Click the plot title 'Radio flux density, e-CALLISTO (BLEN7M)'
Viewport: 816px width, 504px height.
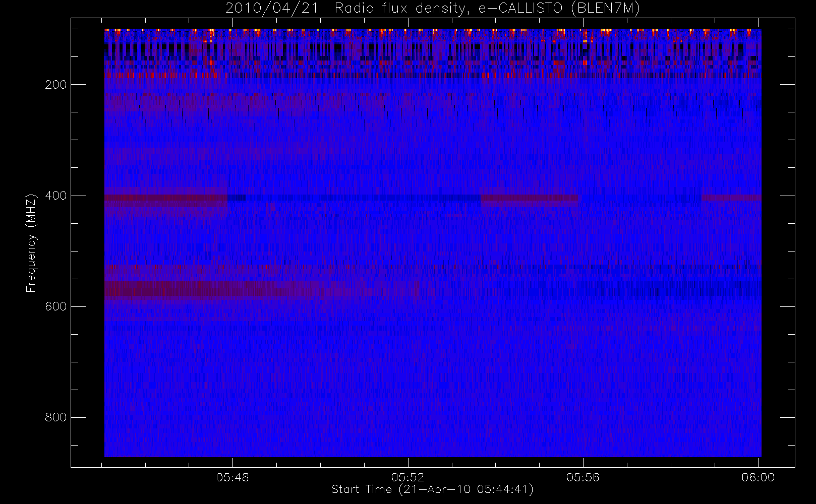(x=487, y=9)
